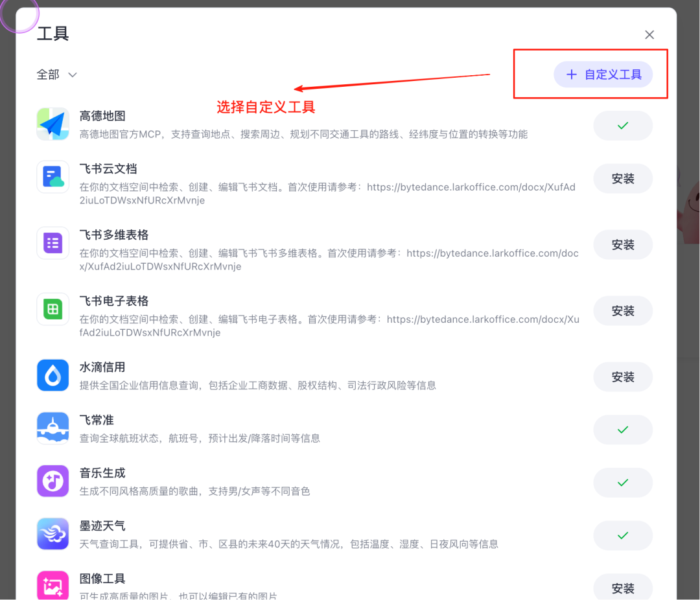Close the 工具 dialog with the X
The height and width of the screenshot is (600, 700).
[x=649, y=35]
